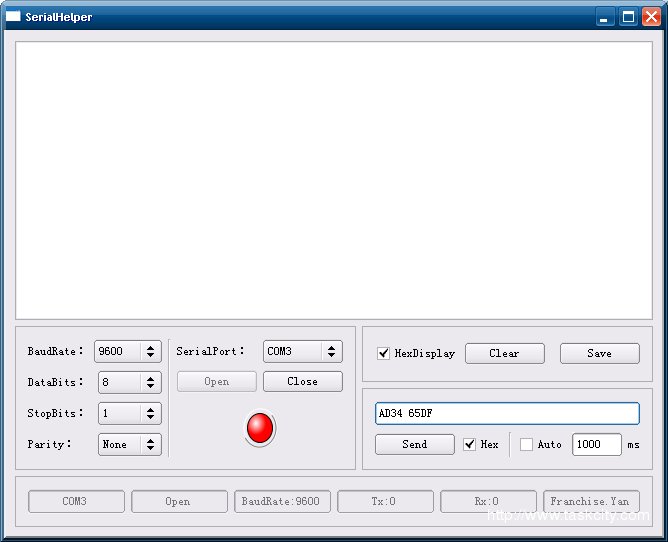Clear the receive display area

tap(504, 353)
